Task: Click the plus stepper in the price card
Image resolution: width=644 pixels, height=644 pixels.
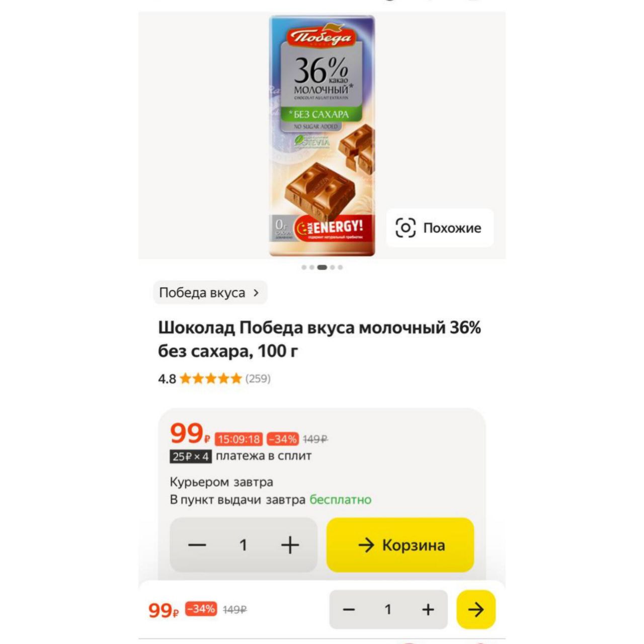Action: coord(290,545)
